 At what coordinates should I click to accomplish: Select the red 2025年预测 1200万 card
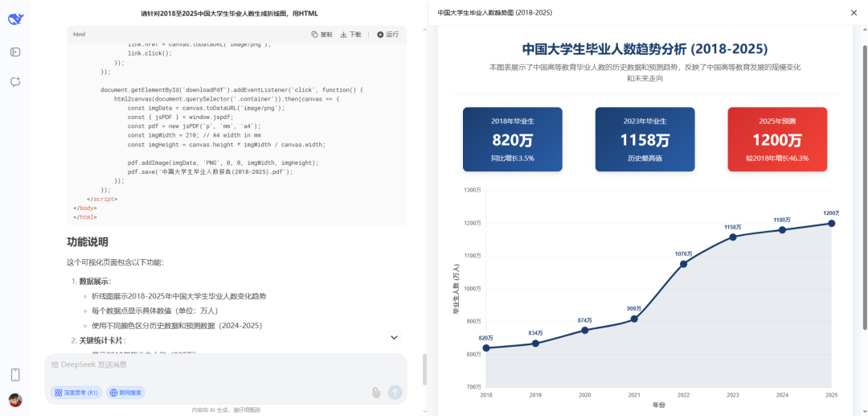(x=777, y=139)
